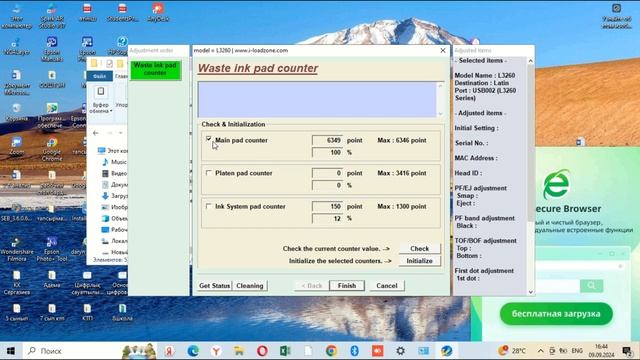640x360 pixels.
Task: Check the Ink System pad counter box
Action: click(x=209, y=207)
